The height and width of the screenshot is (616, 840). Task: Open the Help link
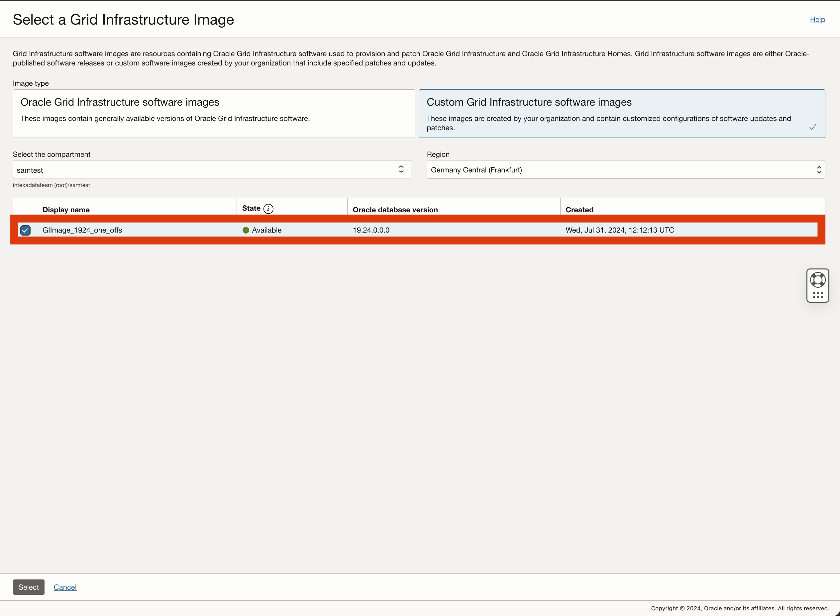coord(817,19)
